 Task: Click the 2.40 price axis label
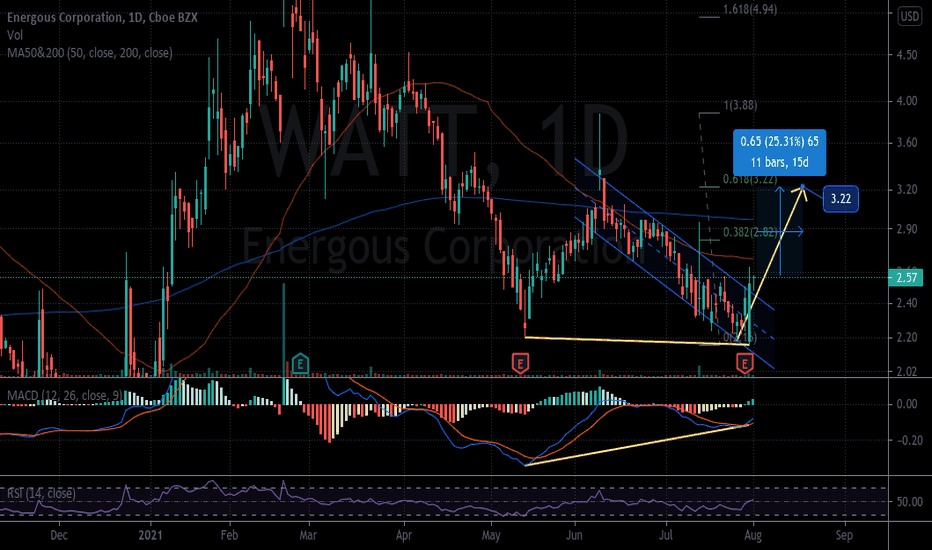point(907,303)
